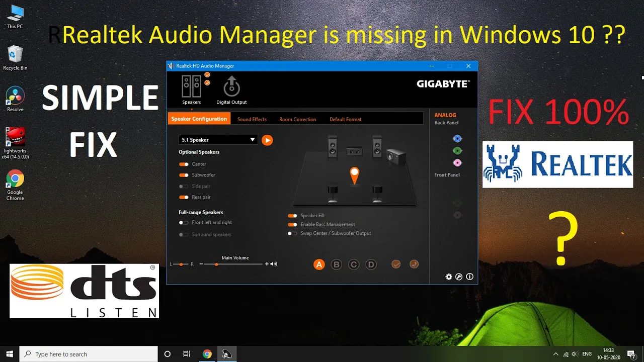The height and width of the screenshot is (362, 644).
Task: Click the communication device phone icon beside Speakers
Action: pyautogui.click(x=207, y=82)
